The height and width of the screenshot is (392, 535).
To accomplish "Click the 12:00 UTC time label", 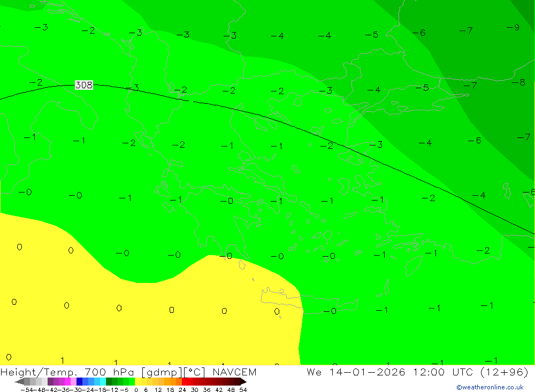I will point(444,372).
